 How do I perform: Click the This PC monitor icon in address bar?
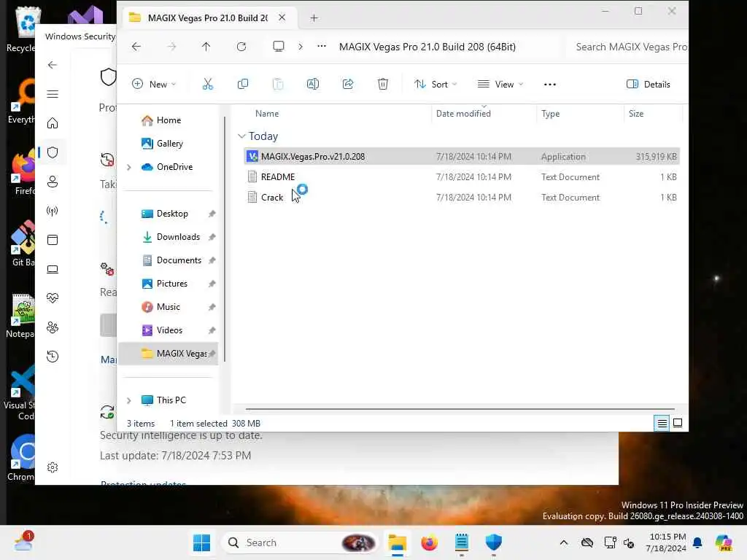click(x=278, y=46)
